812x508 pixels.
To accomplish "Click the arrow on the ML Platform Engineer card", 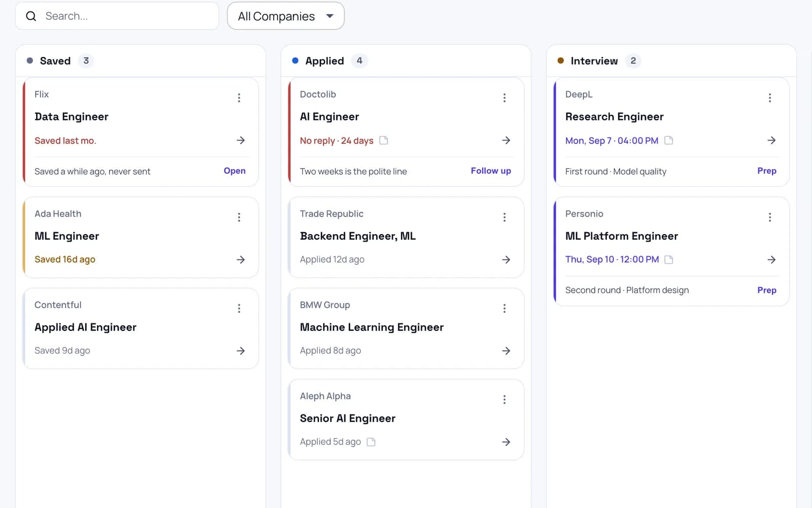I will pos(771,260).
